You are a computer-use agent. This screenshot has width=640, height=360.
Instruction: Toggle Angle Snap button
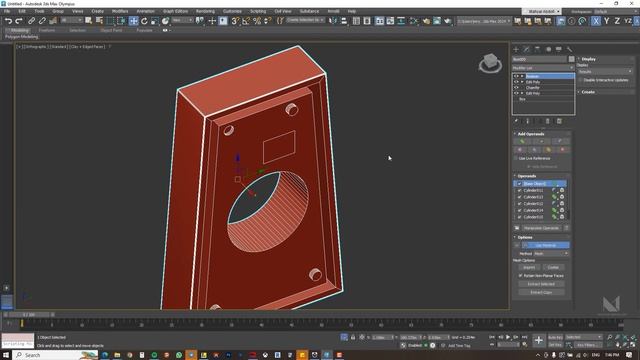(246, 21)
